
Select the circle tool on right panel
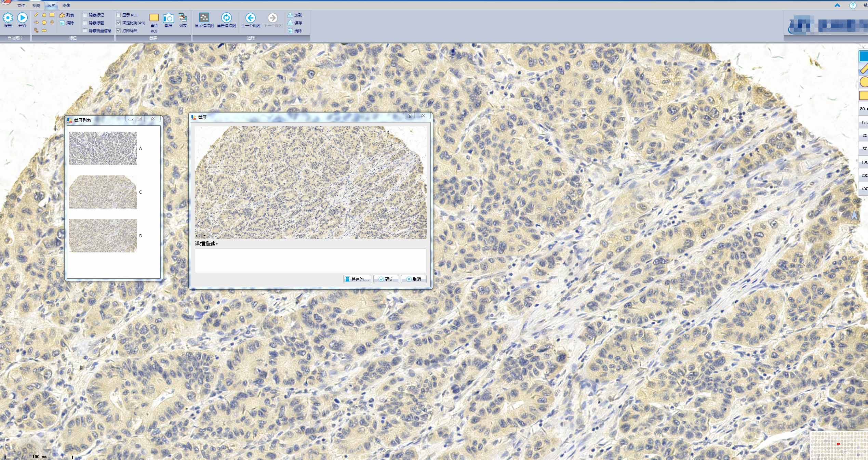[864, 82]
